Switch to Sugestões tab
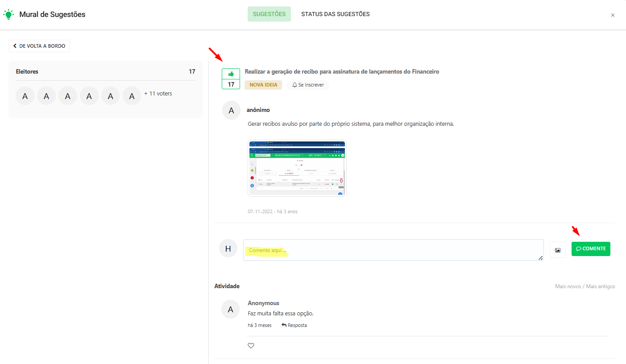 tap(269, 14)
